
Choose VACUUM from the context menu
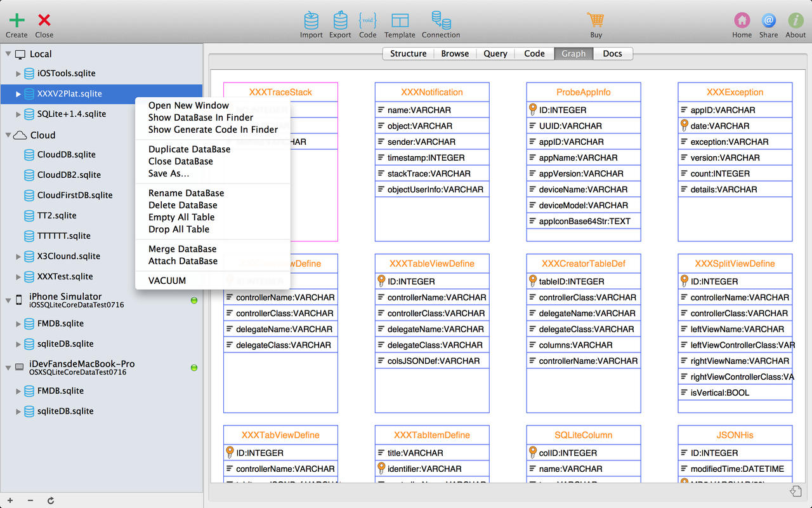point(167,281)
